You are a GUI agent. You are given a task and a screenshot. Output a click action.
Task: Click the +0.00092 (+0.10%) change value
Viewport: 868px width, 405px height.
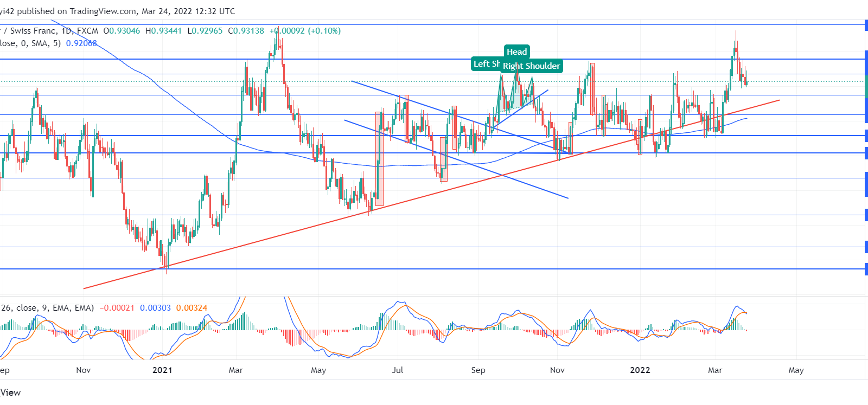pyautogui.click(x=305, y=31)
